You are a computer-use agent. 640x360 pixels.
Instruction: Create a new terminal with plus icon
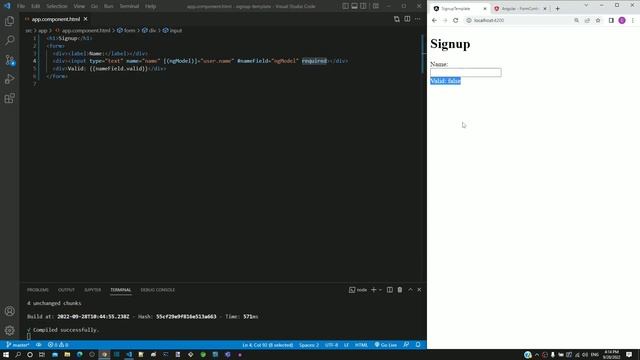[x=373, y=290]
